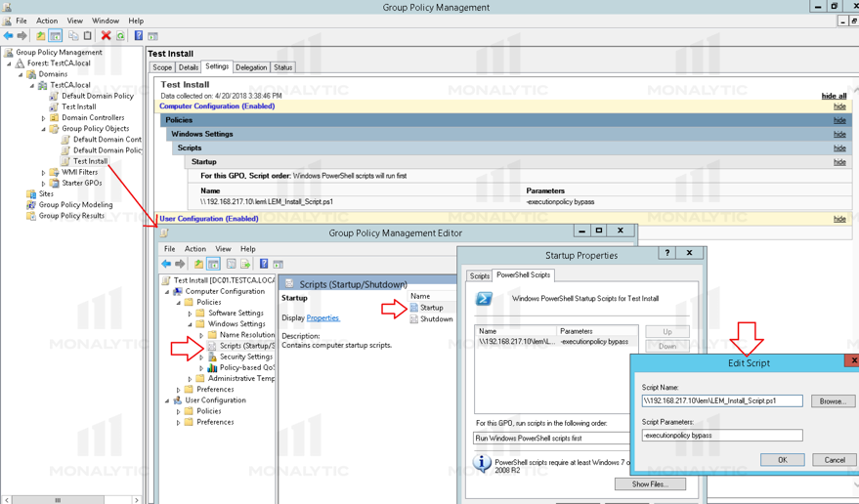
Task: Toggle Show/Hide Console Tree in Editor toolbar
Action: pos(213,264)
